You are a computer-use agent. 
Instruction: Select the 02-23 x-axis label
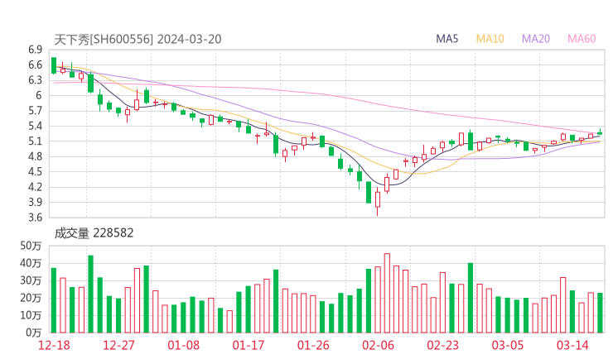coord(442,345)
